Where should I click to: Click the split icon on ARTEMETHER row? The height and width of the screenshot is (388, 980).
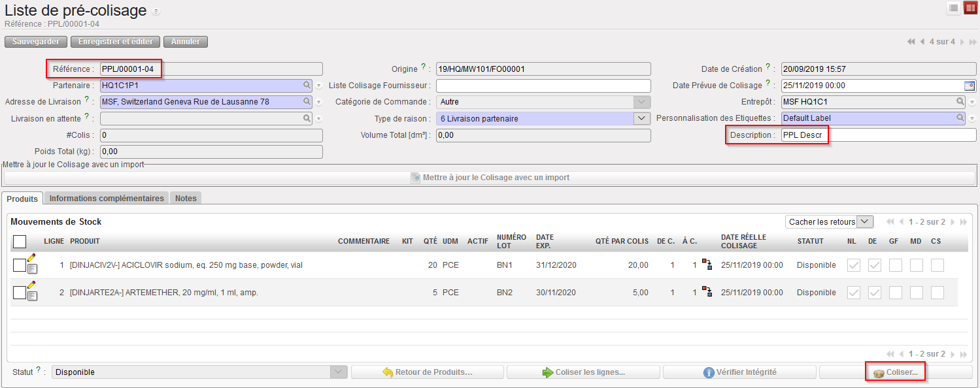click(706, 292)
